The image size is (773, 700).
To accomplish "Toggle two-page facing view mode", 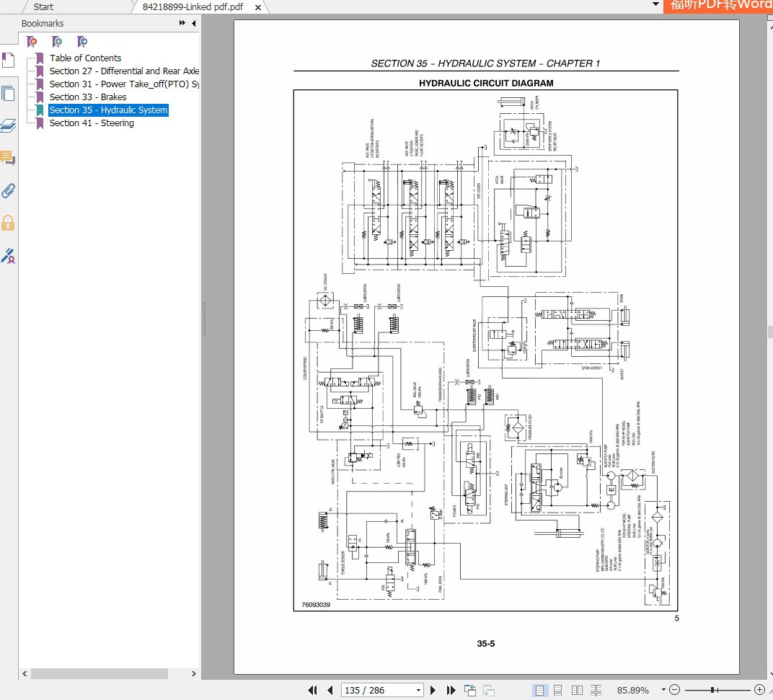I will click(x=577, y=690).
